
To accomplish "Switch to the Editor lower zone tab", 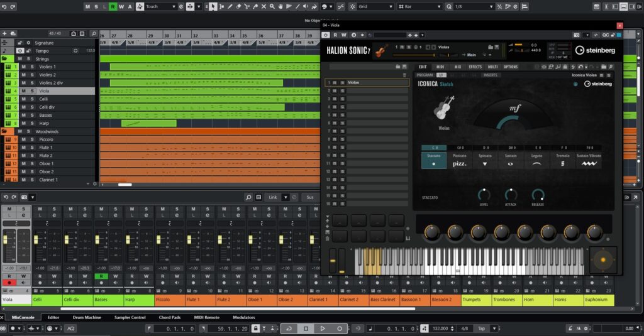I will [53, 318].
